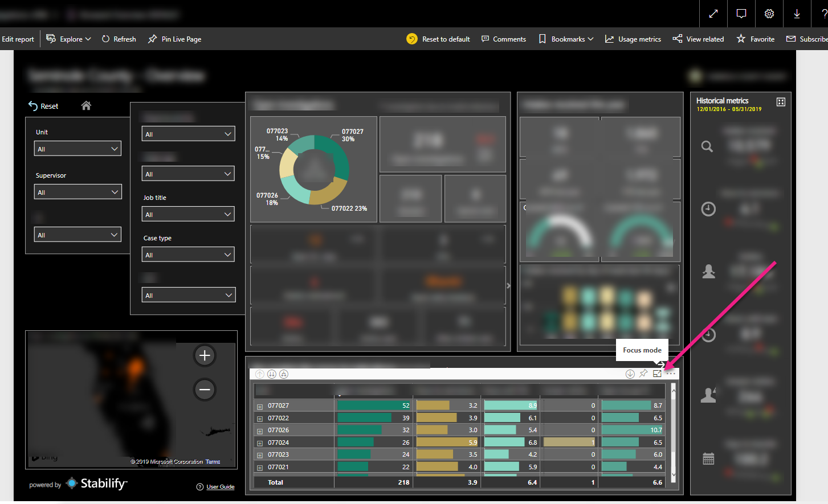Click Reset to default
828x504 pixels.
point(438,39)
